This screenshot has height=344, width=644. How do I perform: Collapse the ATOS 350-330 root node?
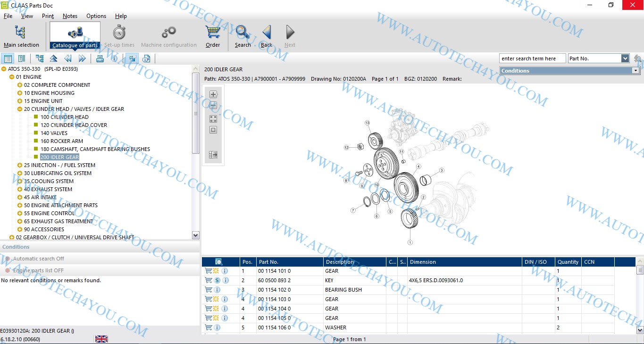point(4,69)
